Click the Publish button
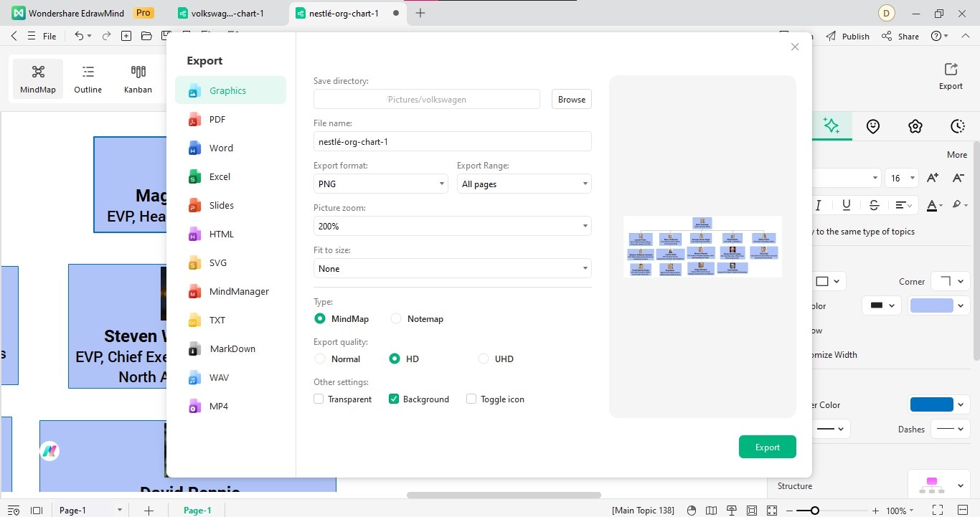 848,36
